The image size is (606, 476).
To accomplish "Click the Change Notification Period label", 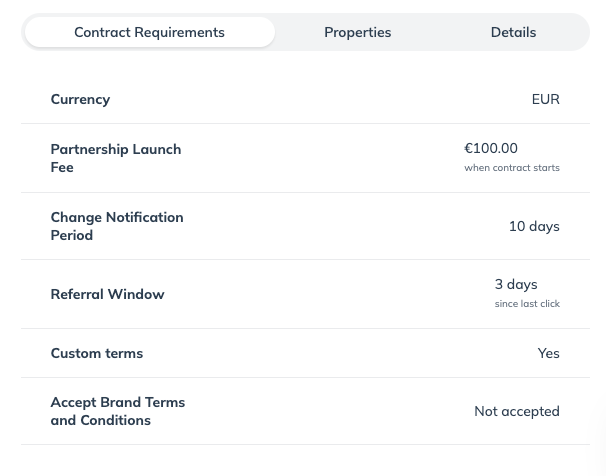I will 117,226.
